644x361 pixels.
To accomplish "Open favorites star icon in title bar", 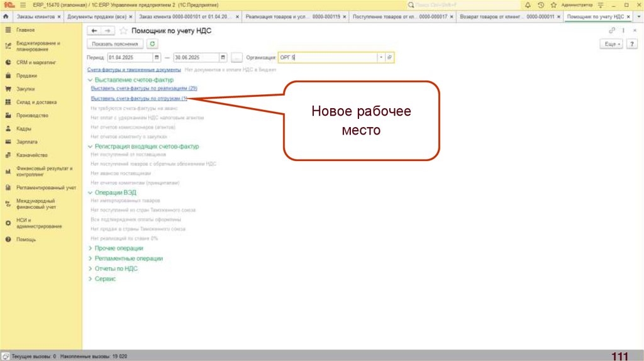I will pyautogui.click(x=553, y=5).
